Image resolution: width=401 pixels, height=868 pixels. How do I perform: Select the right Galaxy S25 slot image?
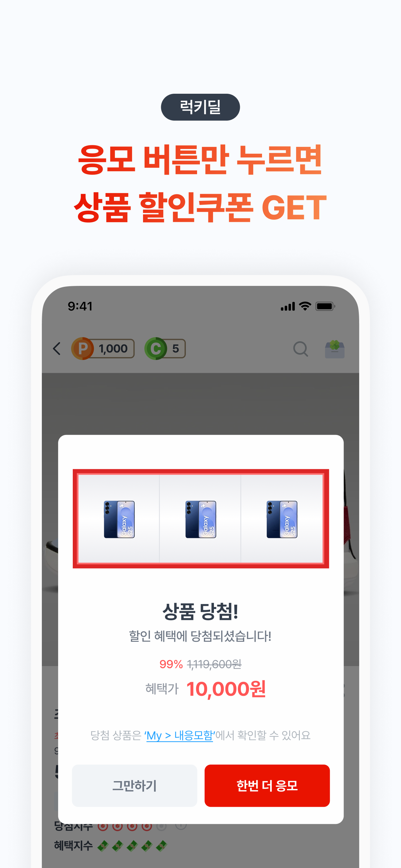click(282, 519)
